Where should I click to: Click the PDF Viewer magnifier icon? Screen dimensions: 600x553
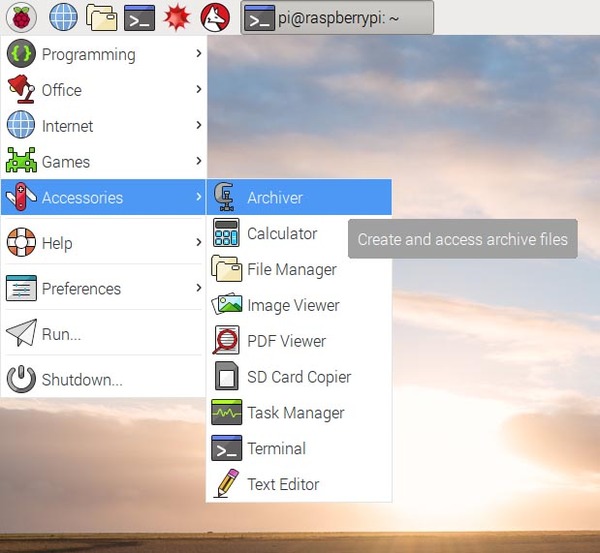tap(227, 341)
